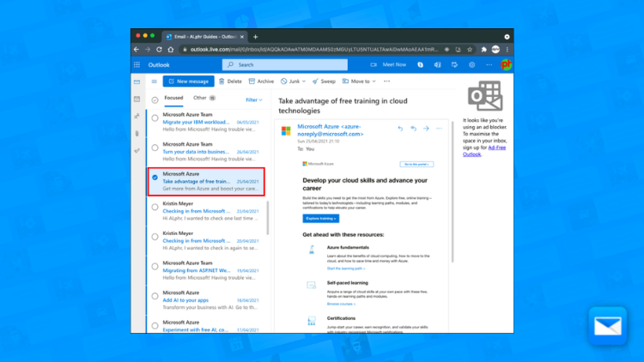Open the header more options ellipsis
This screenshot has width=644, height=362.
489,65
